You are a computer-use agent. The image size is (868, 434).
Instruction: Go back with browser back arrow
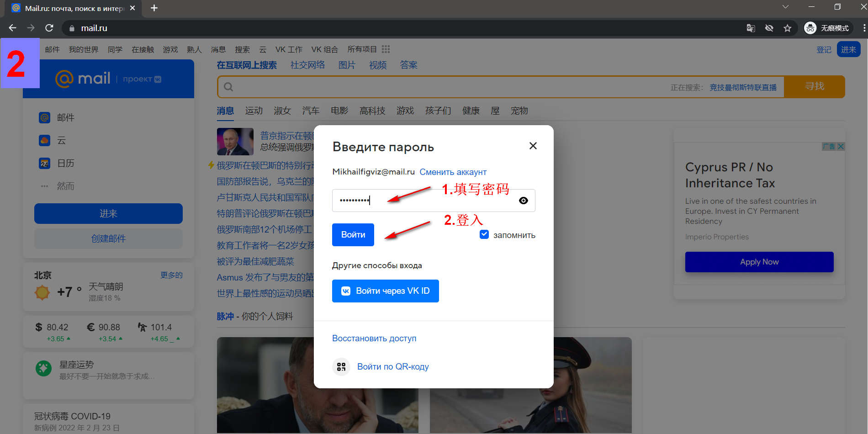[12, 28]
